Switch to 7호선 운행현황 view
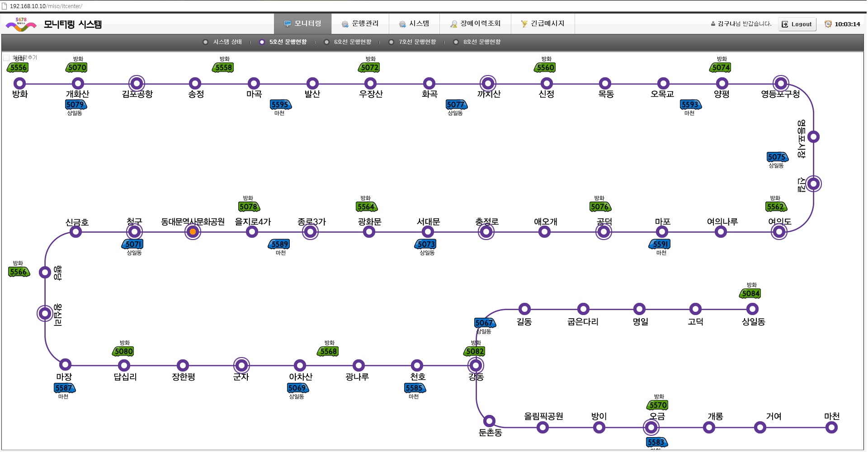868x452 pixels. tap(392, 42)
